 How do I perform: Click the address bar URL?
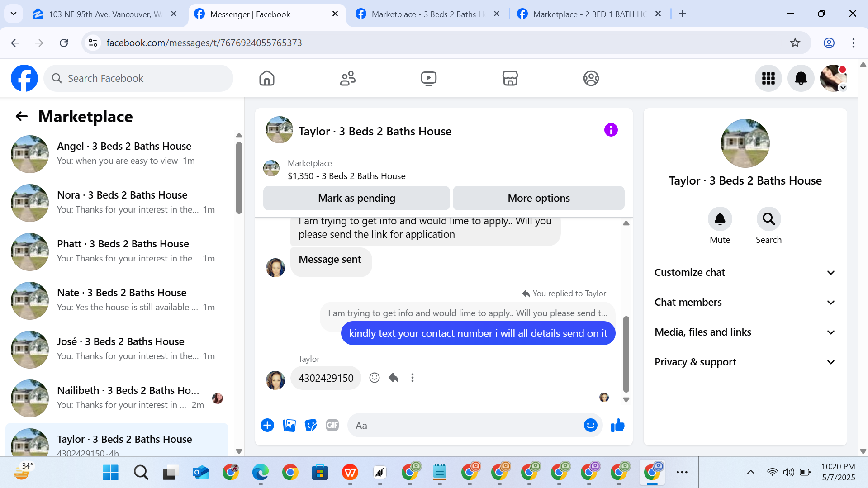point(204,43)
